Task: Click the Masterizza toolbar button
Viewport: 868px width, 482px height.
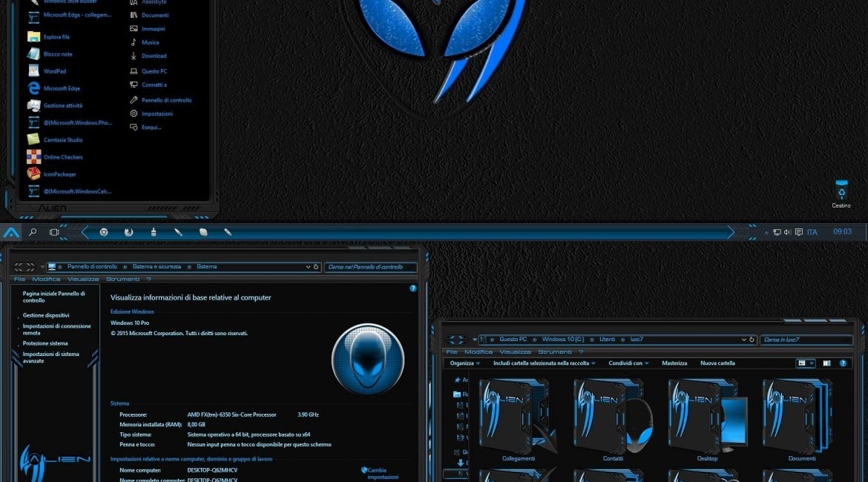Action: (674, 363)
